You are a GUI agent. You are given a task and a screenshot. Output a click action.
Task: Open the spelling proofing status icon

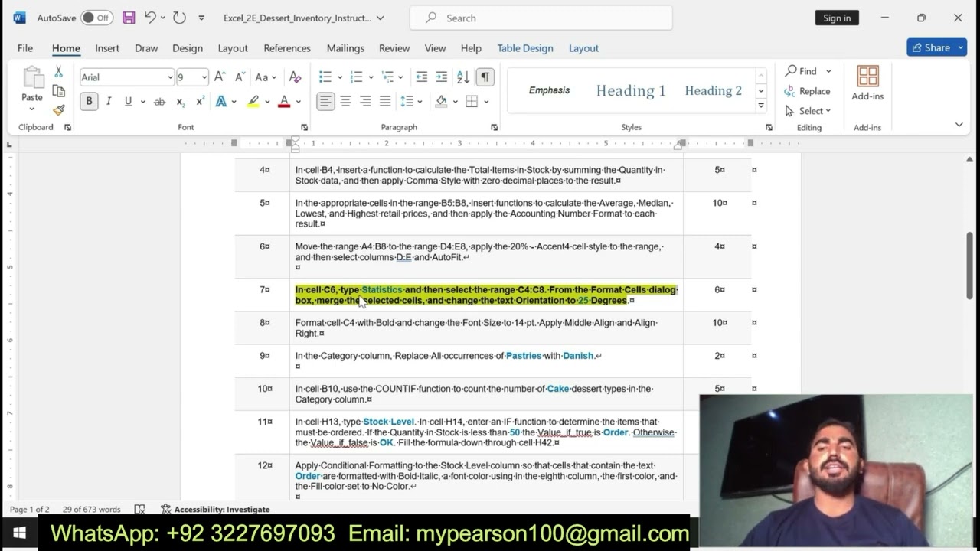(139, 509)
